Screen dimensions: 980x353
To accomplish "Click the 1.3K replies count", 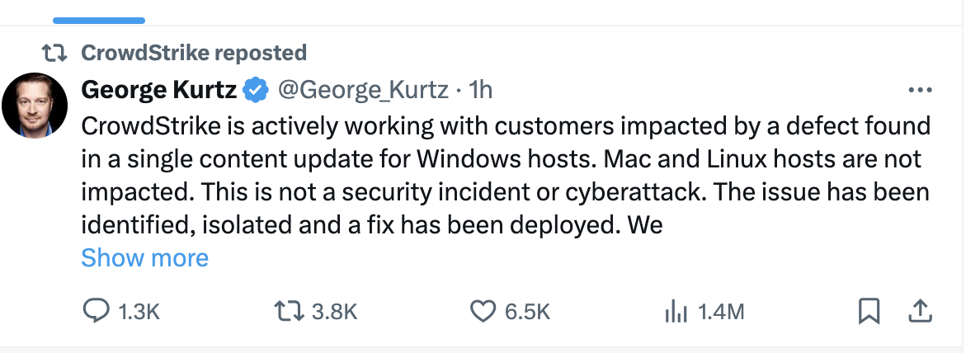I will pyautogui.click(x=139, y=311).
